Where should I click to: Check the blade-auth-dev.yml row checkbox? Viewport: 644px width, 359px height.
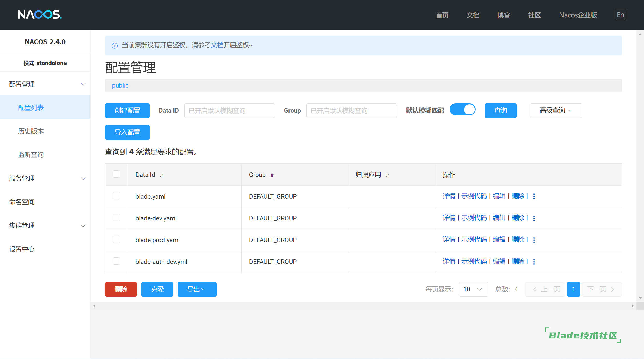click(117, 261)
